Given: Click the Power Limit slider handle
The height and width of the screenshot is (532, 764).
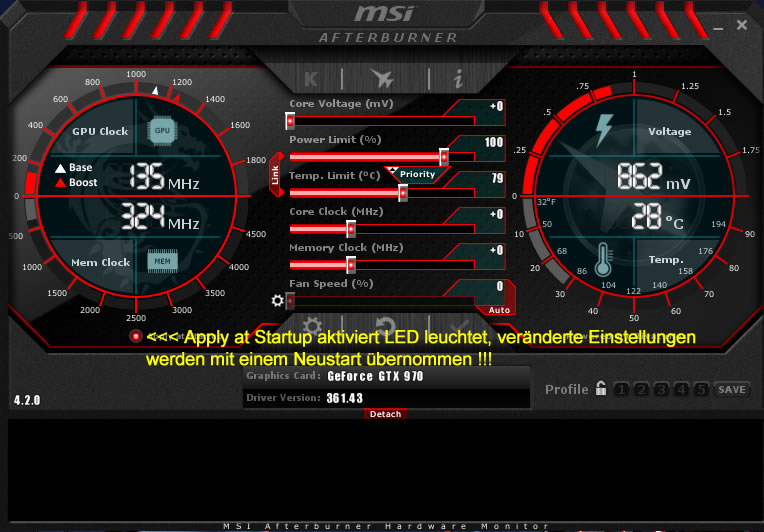Looking at the screenshot, I should [444, 157].
